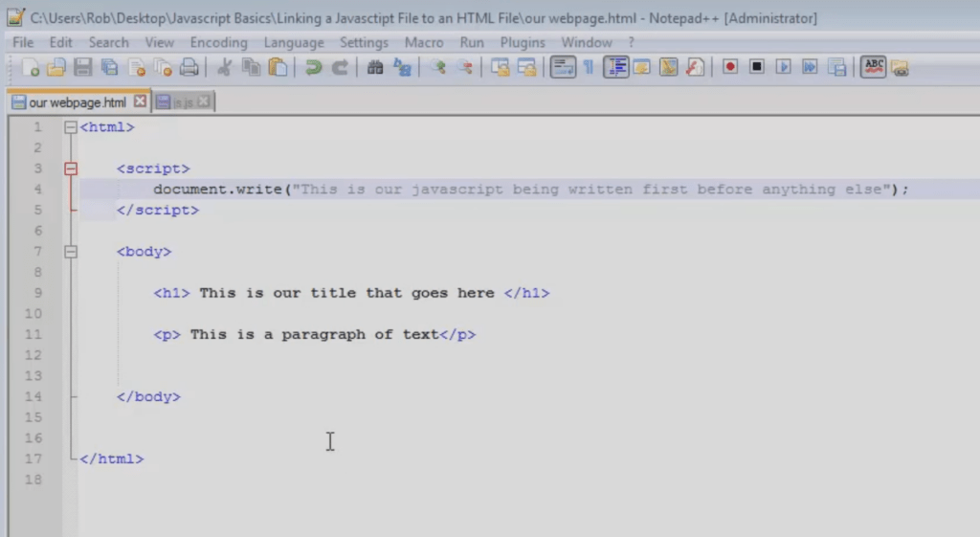Click the last toolbar icon after ABC
Viewport: 980px width, 537px height.
tap(900, 67)
